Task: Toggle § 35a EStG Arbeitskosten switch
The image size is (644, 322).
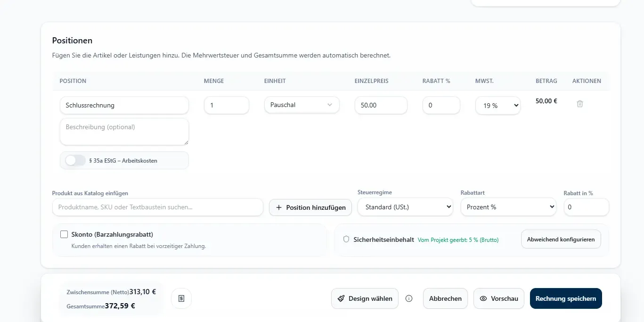Action: [x=75, y=160]
